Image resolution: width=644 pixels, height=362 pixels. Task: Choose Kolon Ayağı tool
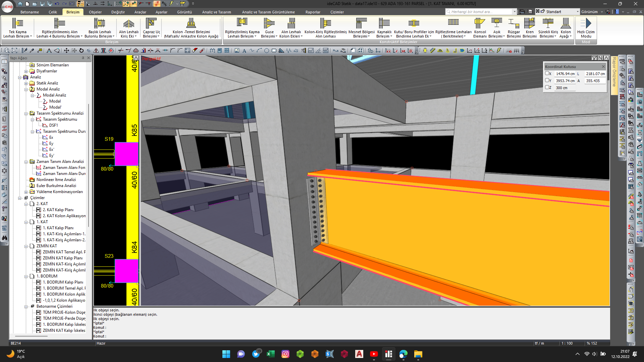pos(566,28)
